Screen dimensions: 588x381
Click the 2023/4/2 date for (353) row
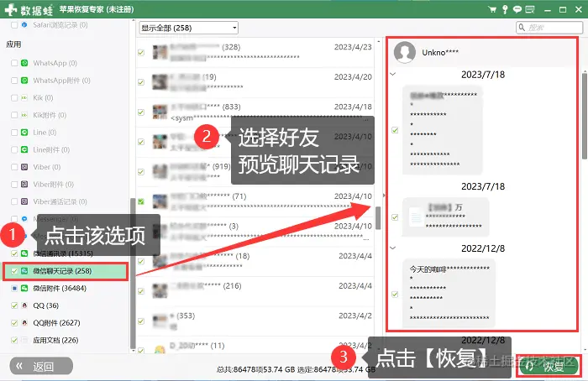pos(355,316)
